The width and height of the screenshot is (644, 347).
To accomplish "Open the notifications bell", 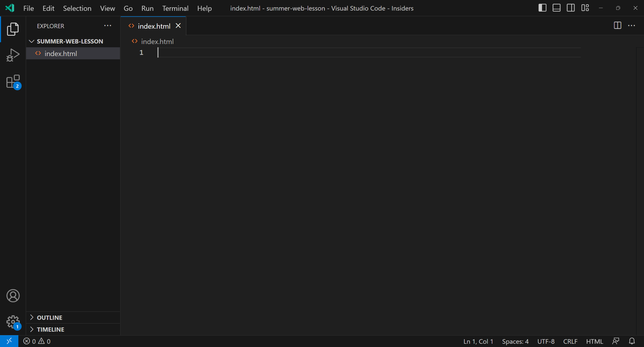I will pyautogui.click(x=632, y=341).
